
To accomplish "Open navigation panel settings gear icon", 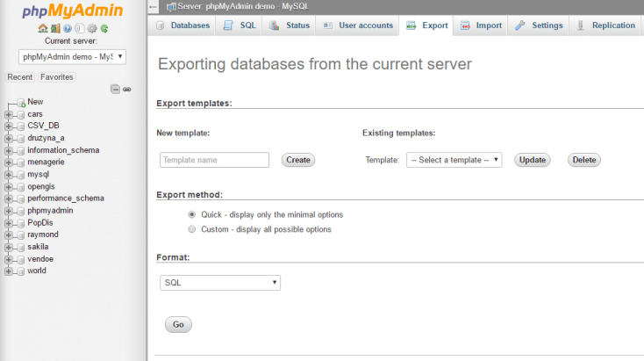I will tap(92, 28).
